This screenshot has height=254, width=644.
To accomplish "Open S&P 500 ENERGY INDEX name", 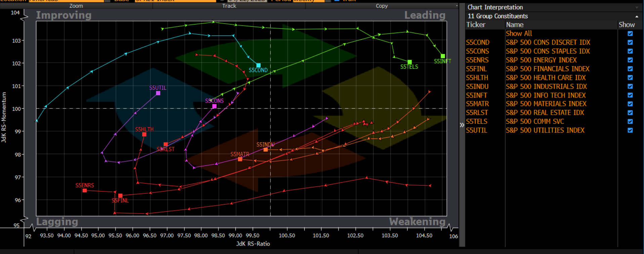I will pos(541,60).
